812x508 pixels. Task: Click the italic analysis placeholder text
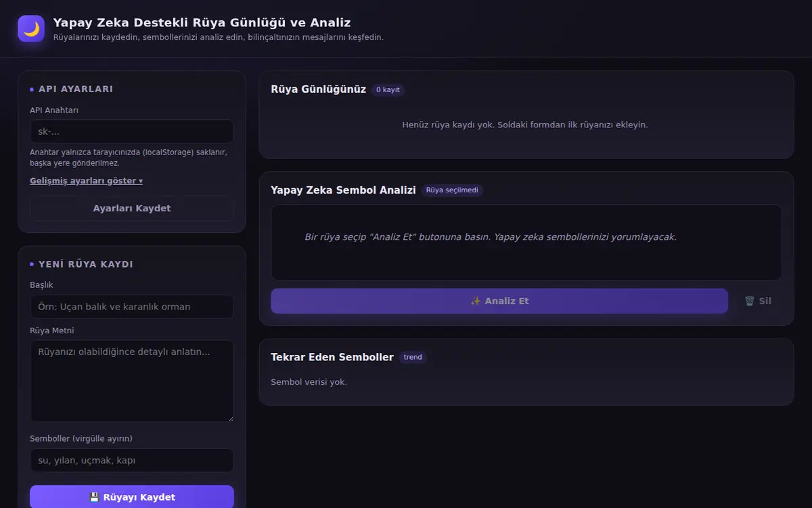[x=491, y=237]
